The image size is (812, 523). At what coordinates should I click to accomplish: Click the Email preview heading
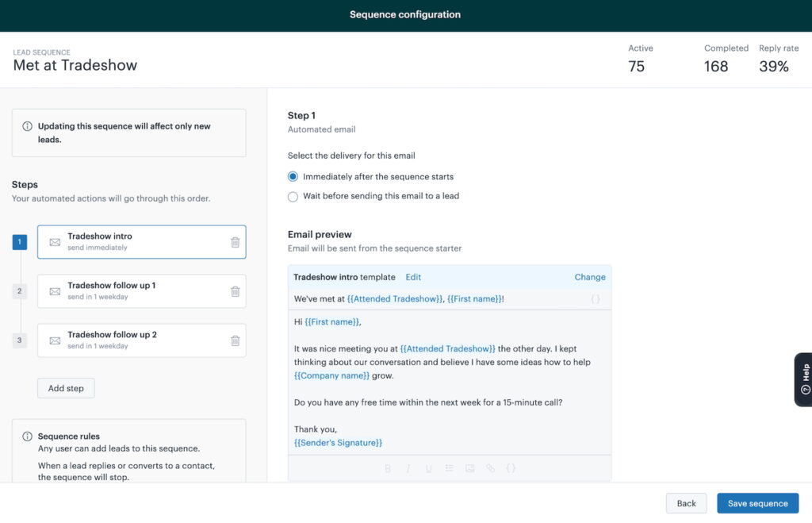(x=320, y=235)
